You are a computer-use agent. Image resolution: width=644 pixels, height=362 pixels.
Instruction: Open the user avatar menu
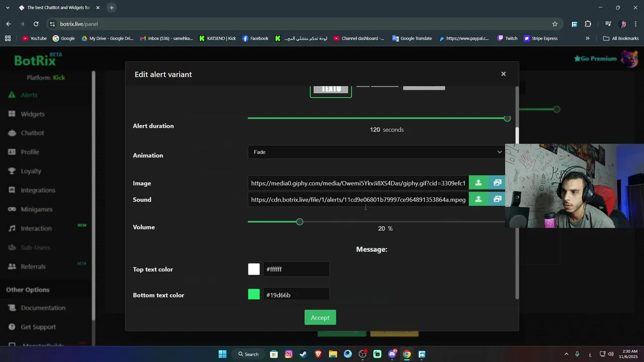click(x=629, y=58)
